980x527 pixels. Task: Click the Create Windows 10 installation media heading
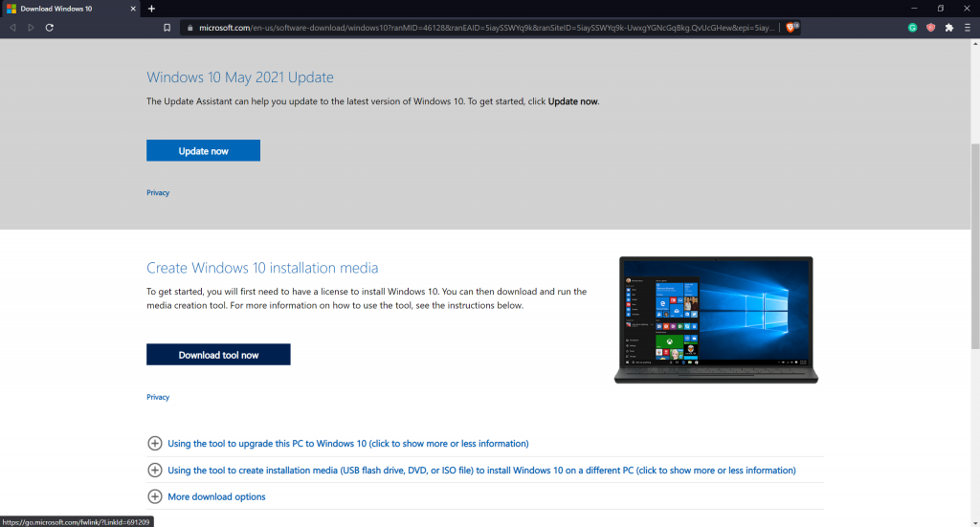pos(262,268)
